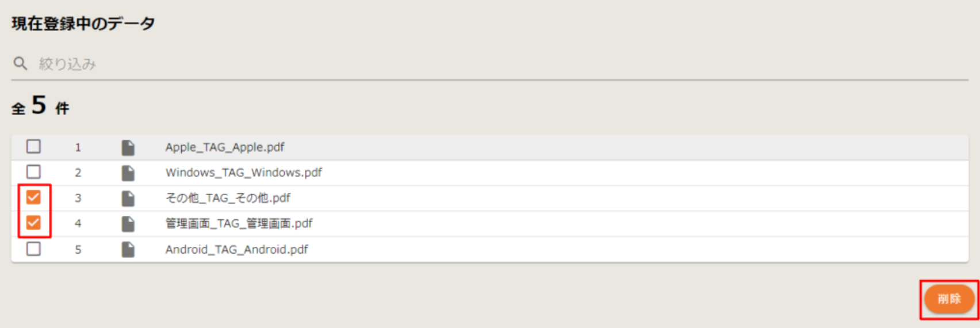Select the Apple_TAG_Apple.pdf file name

point(225,147)
